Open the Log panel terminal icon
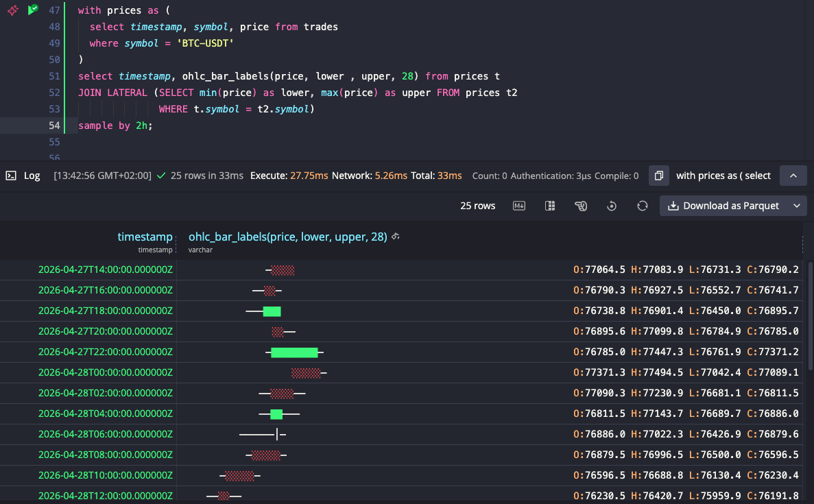Screen dimensions: 814x504 (11, 176)
